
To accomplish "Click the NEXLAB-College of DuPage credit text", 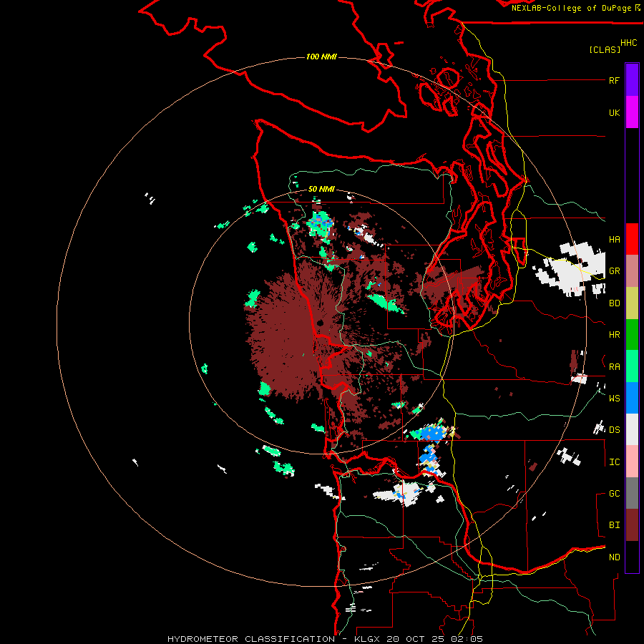I will pyautogui.click(x=571, y=8).
